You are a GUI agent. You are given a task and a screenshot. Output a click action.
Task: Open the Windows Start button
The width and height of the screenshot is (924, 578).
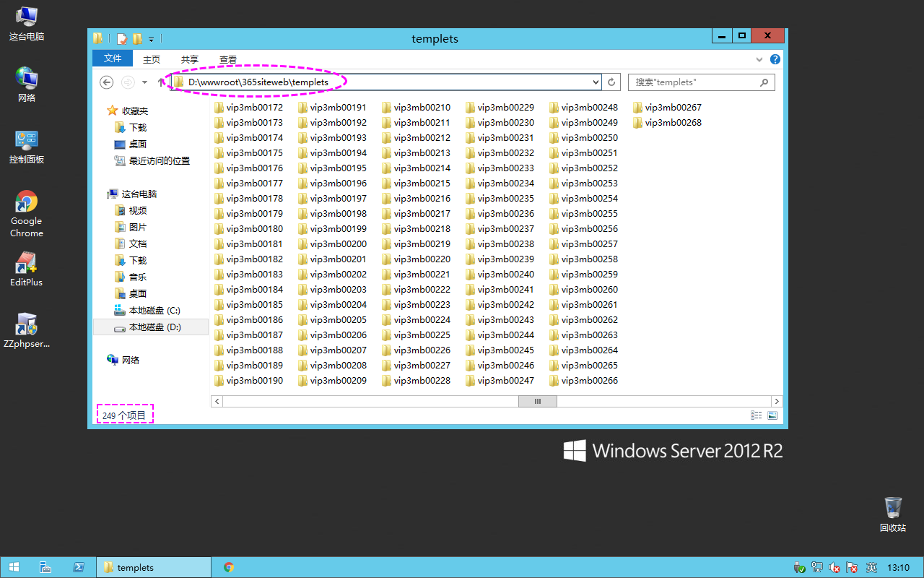(14, 567)
